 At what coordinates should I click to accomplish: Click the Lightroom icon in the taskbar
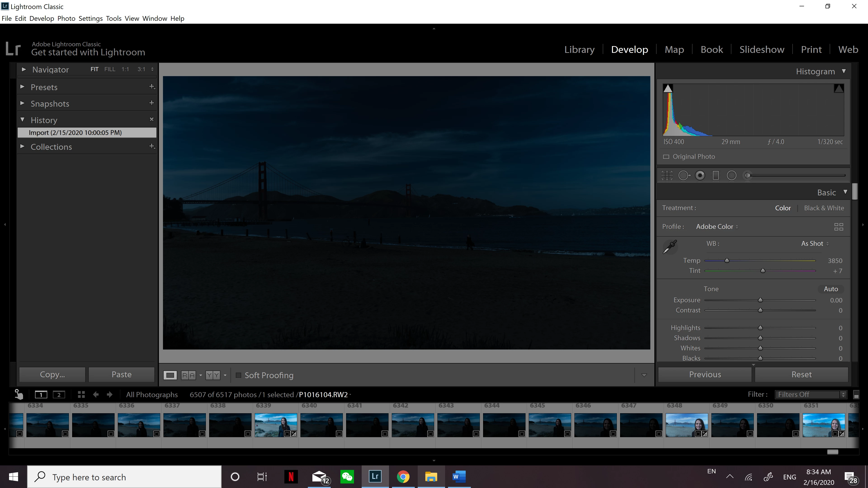[x=375, y=476]
